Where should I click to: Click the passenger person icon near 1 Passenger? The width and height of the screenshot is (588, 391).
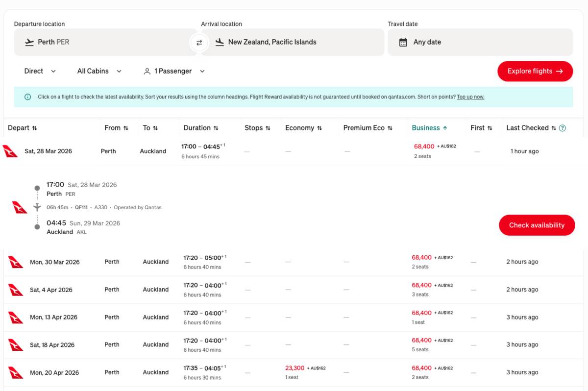pyautogui.click(x=147, y=71)
